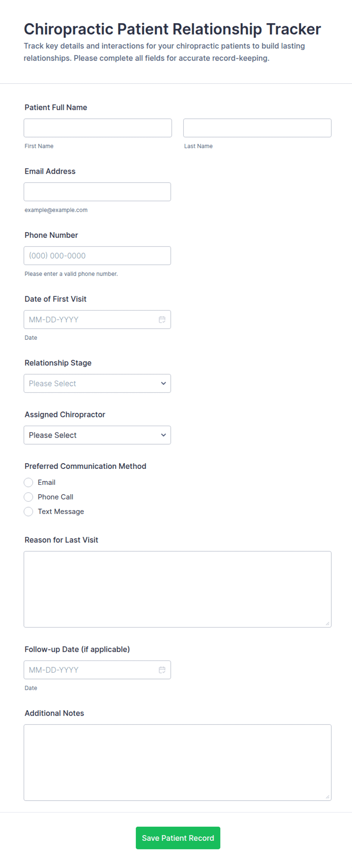This screenshot has height=868, width=352.
Task: Select Phone Call radio option
Action: [x=28, y=497]
